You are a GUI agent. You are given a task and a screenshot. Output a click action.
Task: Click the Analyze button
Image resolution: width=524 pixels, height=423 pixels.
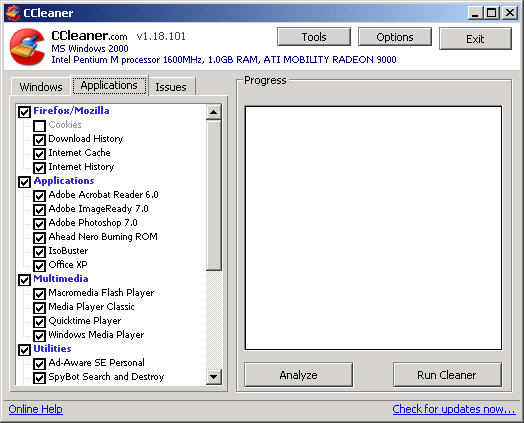(298, 375)
